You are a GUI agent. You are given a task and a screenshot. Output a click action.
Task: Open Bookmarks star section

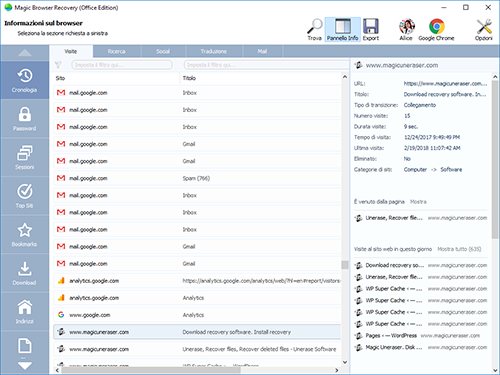(25, 234)
